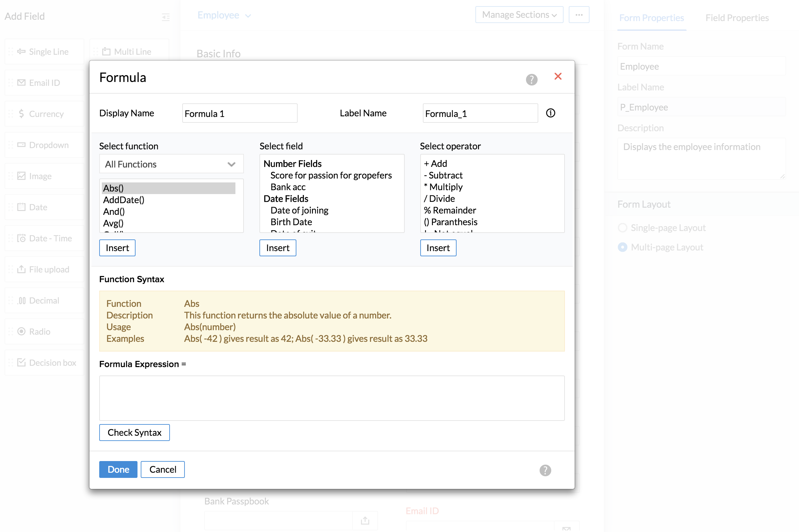
Task: Select Single-page Layout radio option
Action: pyautogui.click(x=622, y=228)
